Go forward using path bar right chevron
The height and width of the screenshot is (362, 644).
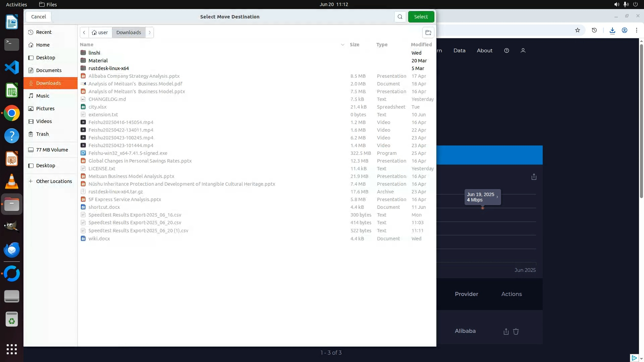point(150,33)
